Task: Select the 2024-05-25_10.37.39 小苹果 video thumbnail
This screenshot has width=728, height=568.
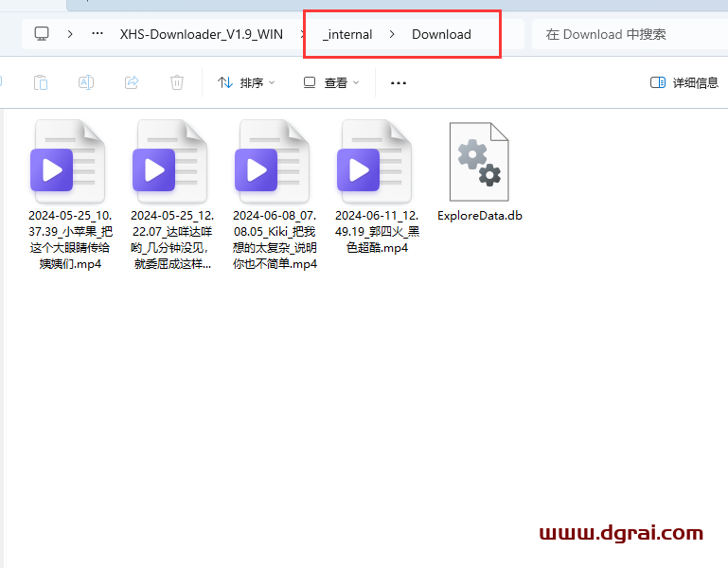Action: click(x=67, y=161)
